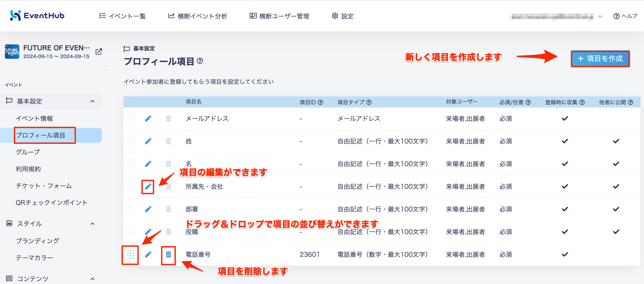Edit the 名 item with pencil icon
This screenshot has width=644, height=284.
148,164
